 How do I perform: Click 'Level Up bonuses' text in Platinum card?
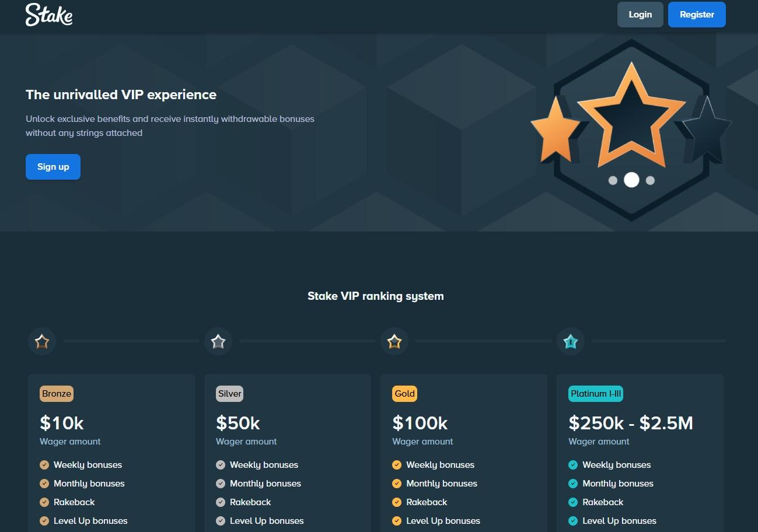619,521
